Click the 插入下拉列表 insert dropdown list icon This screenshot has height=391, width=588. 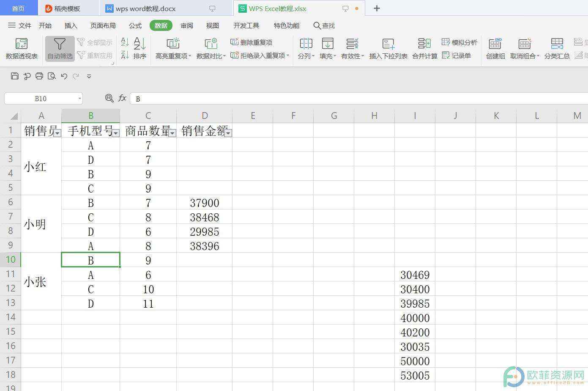388,44
